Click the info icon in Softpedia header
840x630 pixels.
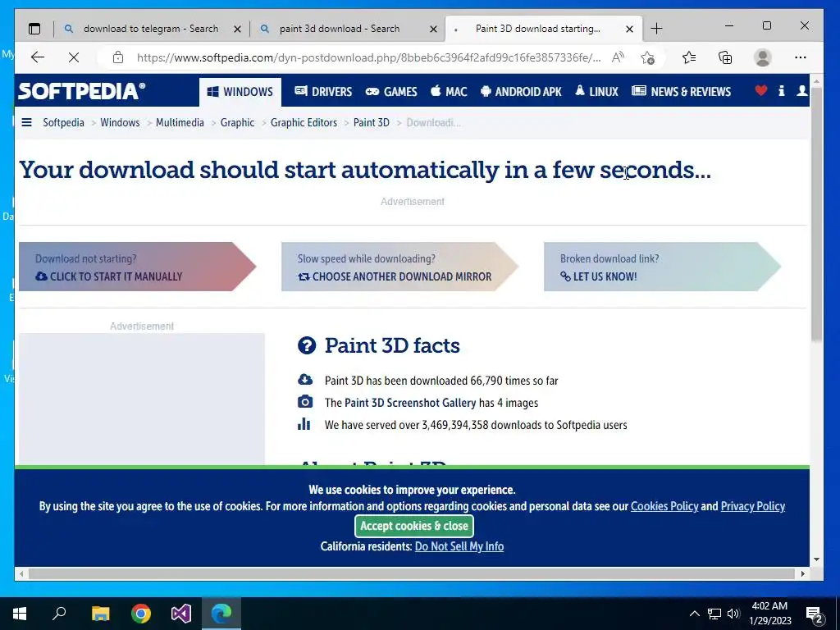(x=782, y=90)
